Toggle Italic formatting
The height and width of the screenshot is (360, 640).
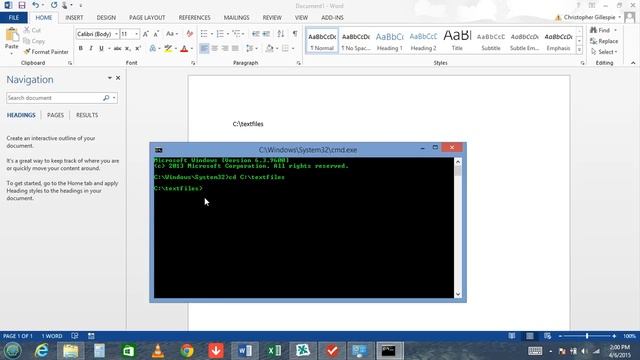(x=91, y=49)
